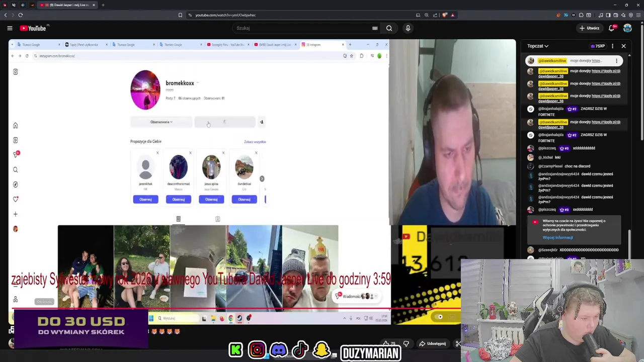644x362 pixels.
Task: Expand the Obserwowanie following dropdown
Action: coord(161,122)
